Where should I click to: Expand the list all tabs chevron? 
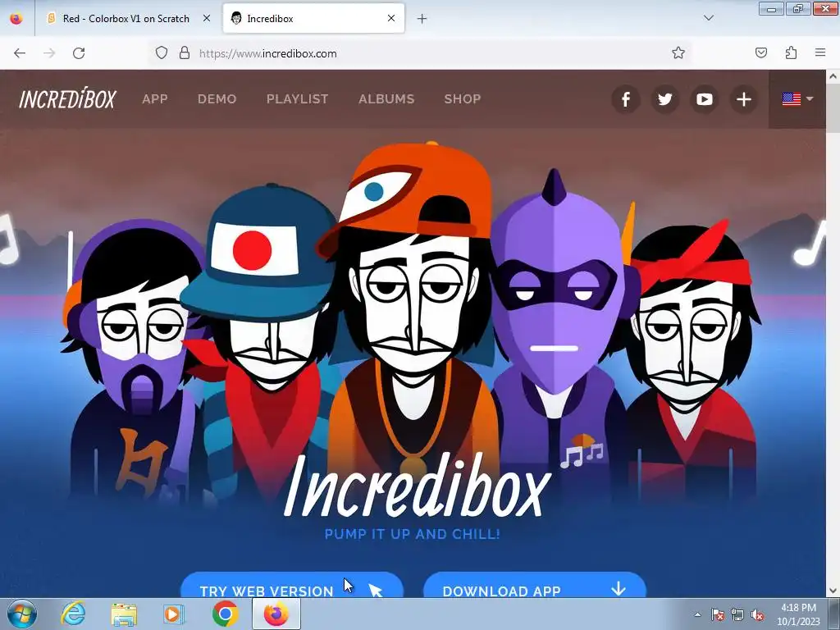tap(708, 18)
